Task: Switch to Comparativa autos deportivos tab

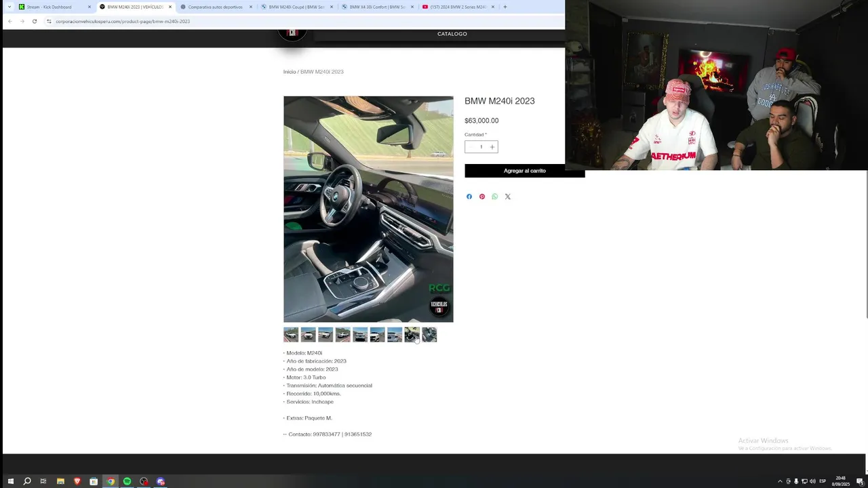Action: [215, 7]
